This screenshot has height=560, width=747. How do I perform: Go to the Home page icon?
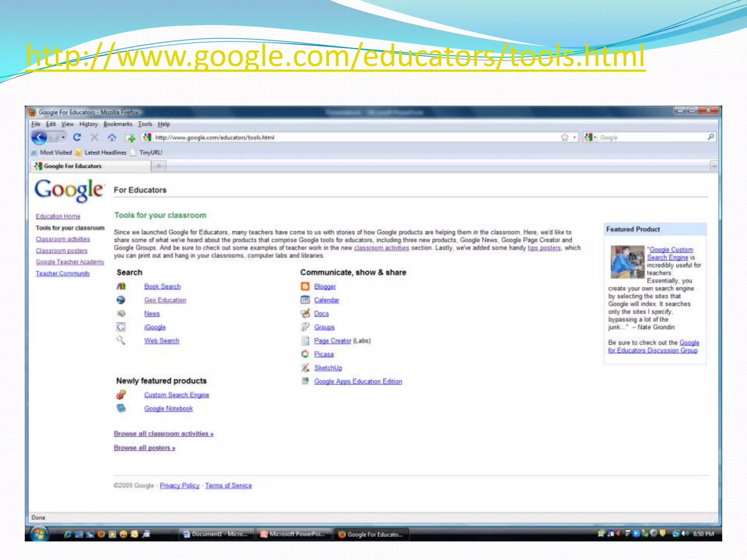(112, 137)
